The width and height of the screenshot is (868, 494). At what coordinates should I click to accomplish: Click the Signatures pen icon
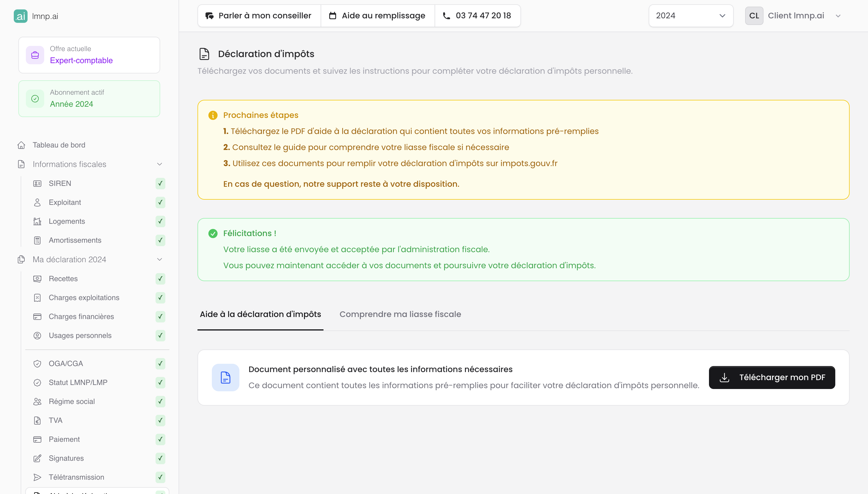pos(37,458)
